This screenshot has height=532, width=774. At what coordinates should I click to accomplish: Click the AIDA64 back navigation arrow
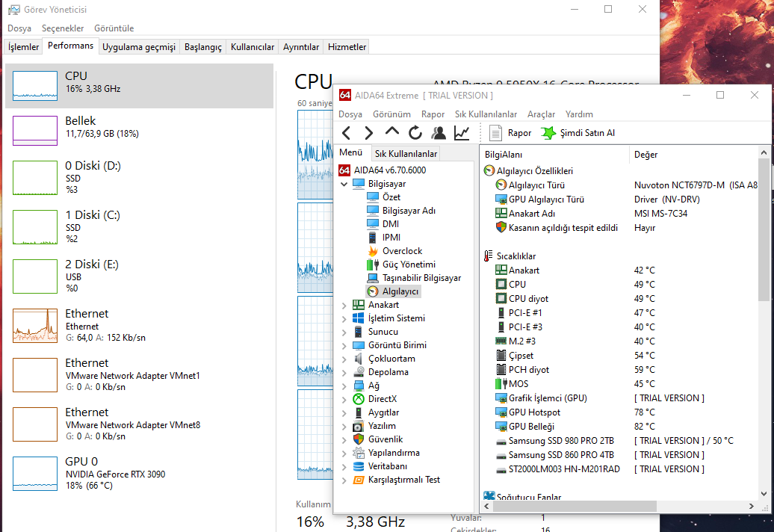tap(346, 133)
